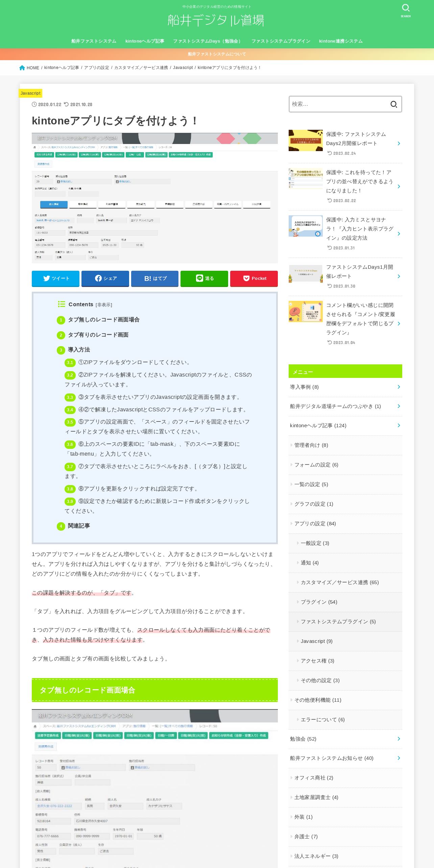Click the HOME breadcrumb house icon
The image size is (434, 868).
(22, 68)
